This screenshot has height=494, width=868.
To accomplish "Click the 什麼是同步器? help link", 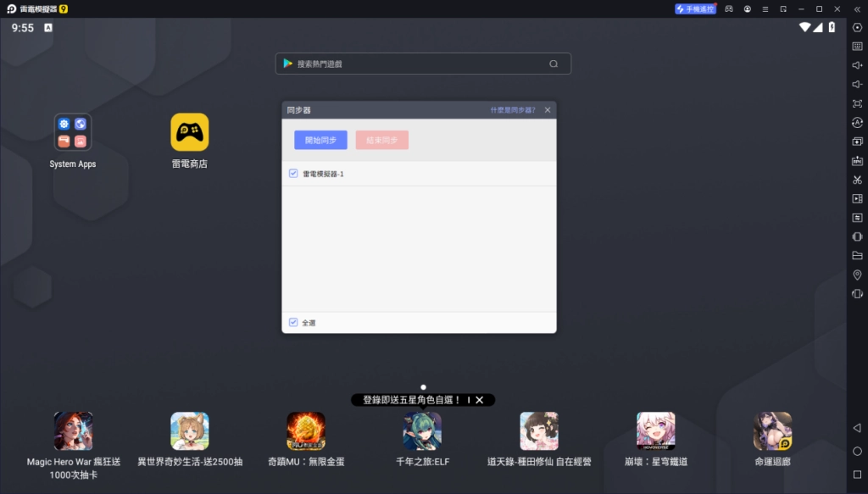I will click(512, 110).
